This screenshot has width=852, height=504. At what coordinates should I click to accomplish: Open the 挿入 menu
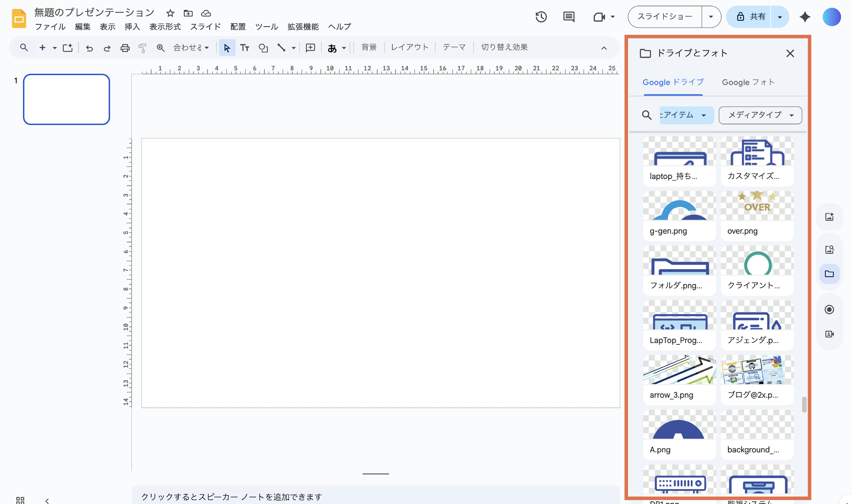click(x=132, y=27)
